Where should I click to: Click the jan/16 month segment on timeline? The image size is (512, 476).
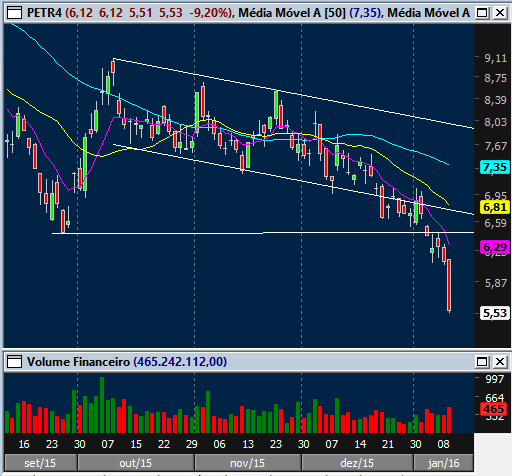point(443,463)
